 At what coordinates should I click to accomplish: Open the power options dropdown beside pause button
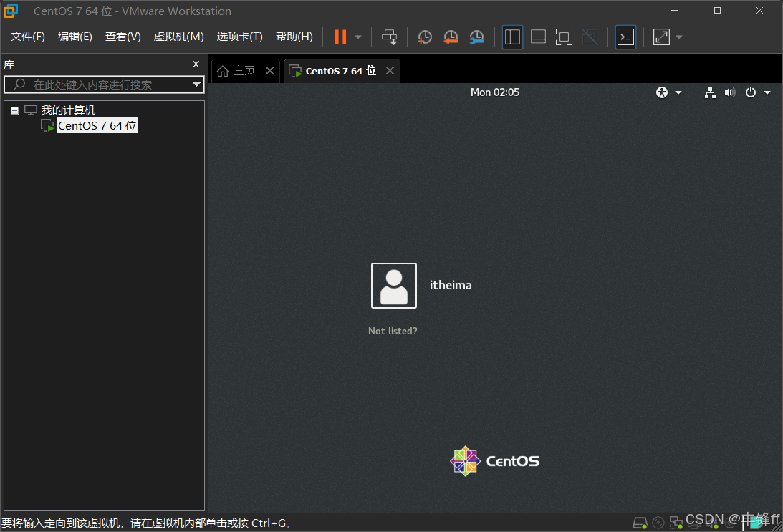[x=358, y=37]
